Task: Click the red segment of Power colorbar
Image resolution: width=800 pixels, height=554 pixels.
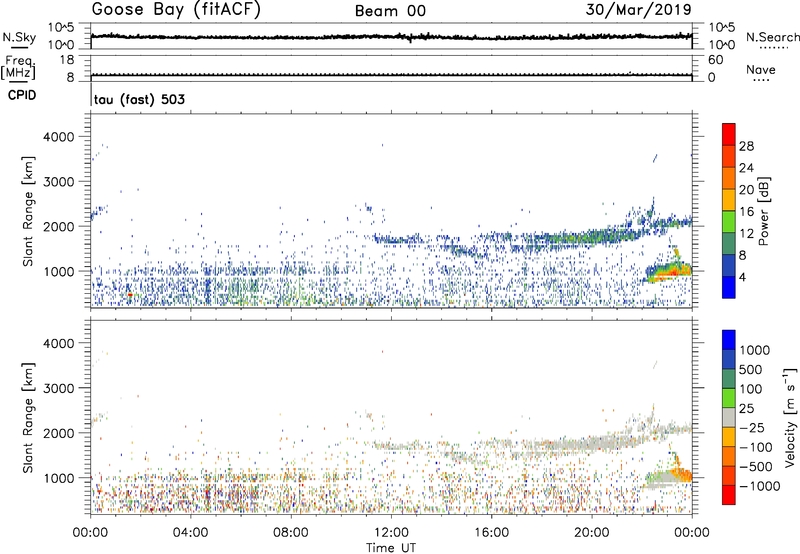Action: [x=729, y=134]
